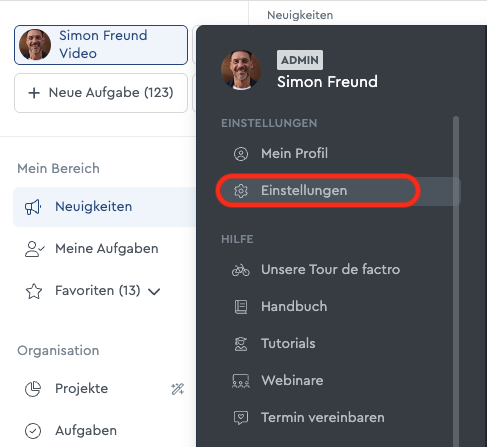The width and height of the screenshot is (487, 447).
Task: Click the chat heart icon for Termin vereinbaren
Action: pos(241,418)
